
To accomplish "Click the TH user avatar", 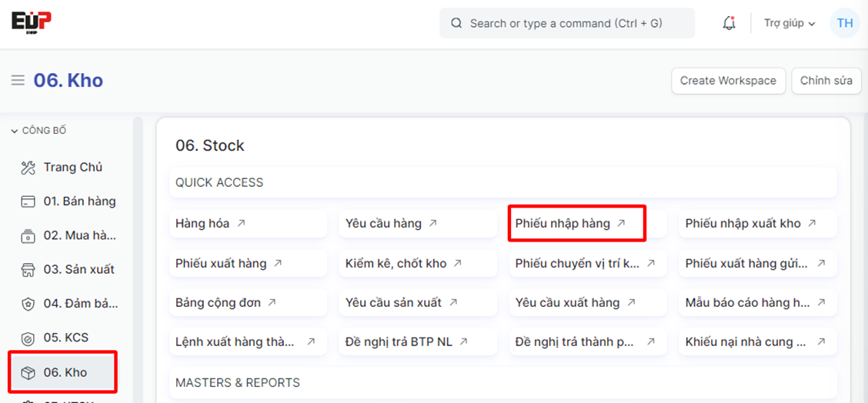I will (x=844, y=23).
